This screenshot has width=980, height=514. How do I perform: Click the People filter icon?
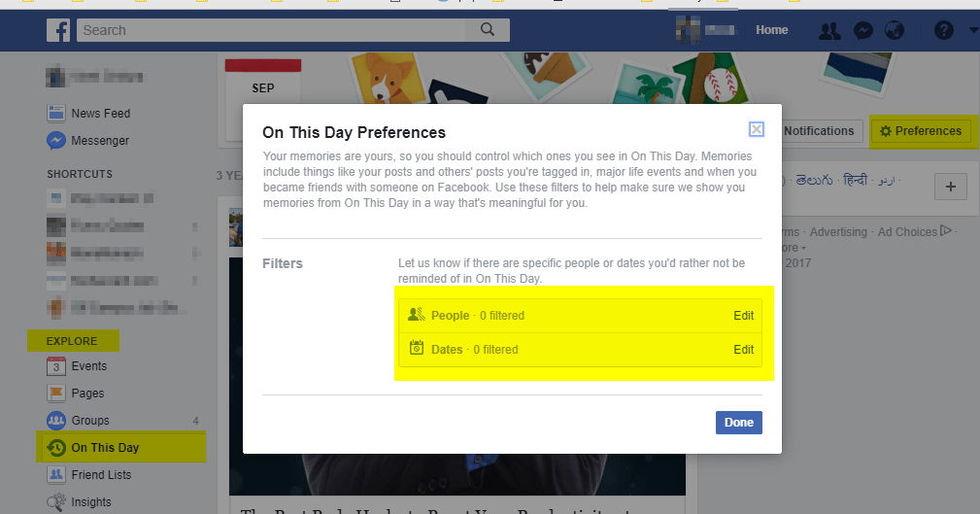[x=417, y=315]
